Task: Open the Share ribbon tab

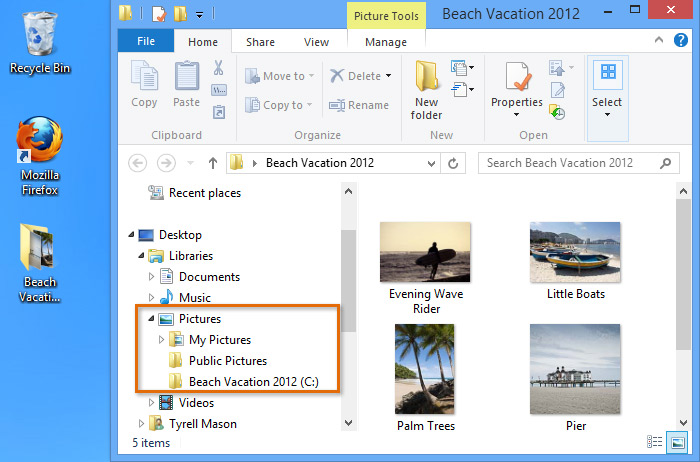Action: pyautogui.click(x=260, y=42)
